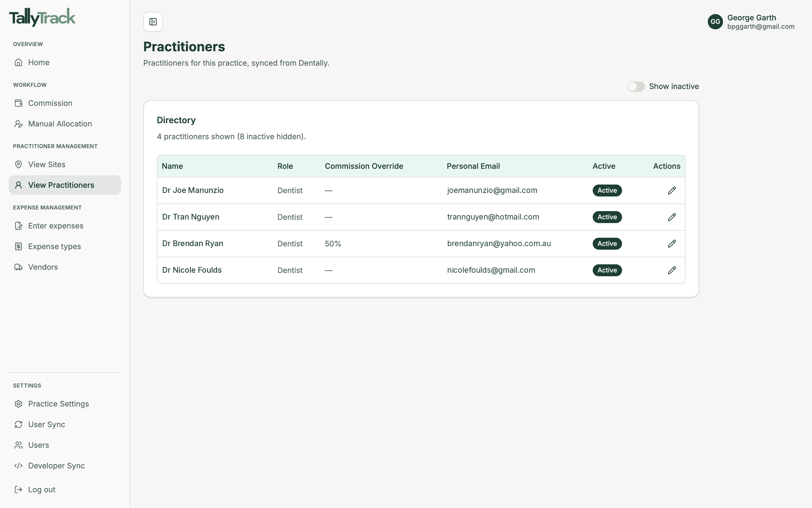This screenshot has height=508, width=812.
Task: Collapse the sidebar with the panel icon
Action: pos(153,22)
